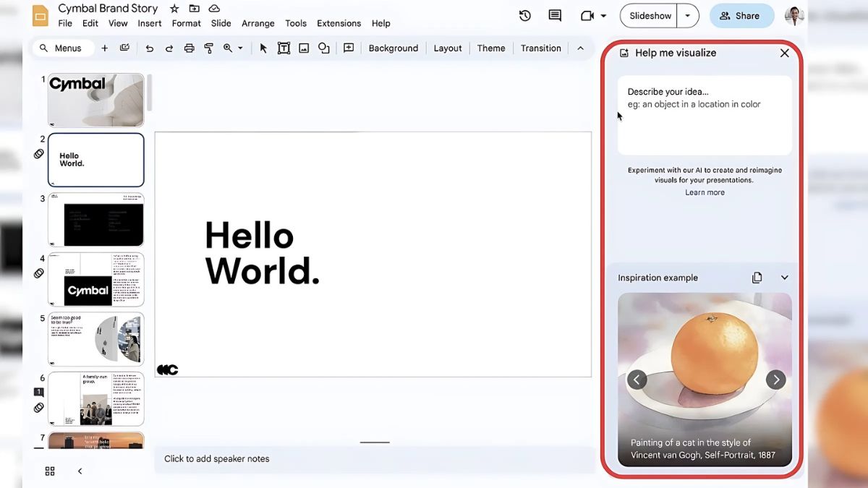Open the Slideshow options dropdown arrow
This screenshot has width=868, height=488.
pyautogui.click(x=688, y=16)
